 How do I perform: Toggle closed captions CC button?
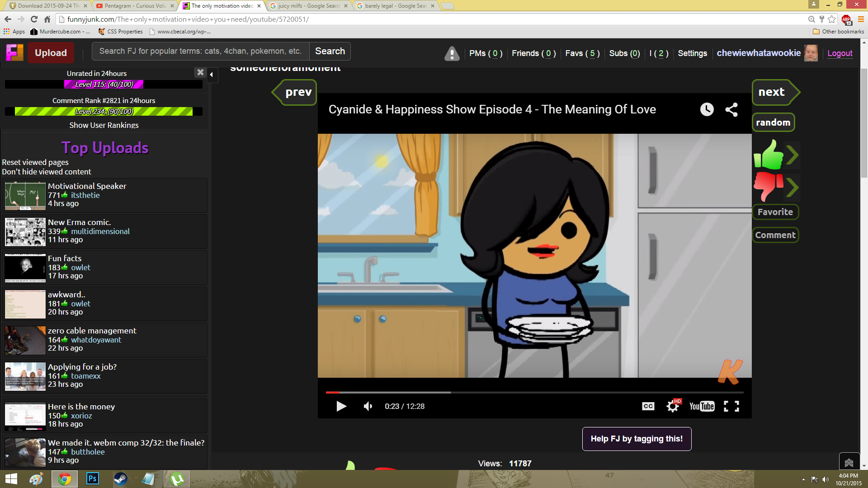pyautogui.click(x=648, y=406)
